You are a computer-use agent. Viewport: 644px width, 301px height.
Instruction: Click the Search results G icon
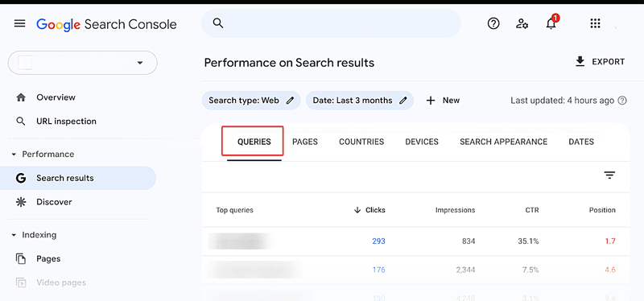(21, 178)
